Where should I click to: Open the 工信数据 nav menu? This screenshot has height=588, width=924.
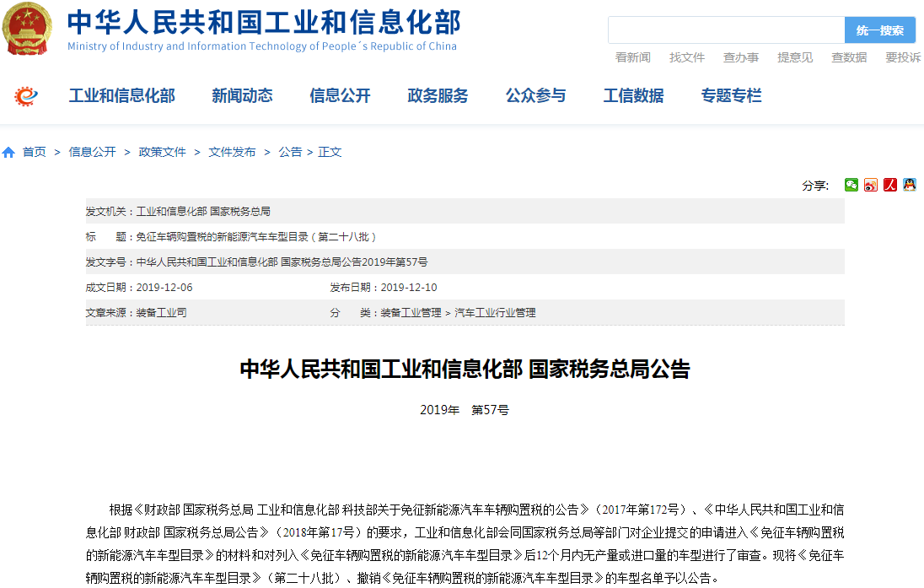(x=633, y=95)
